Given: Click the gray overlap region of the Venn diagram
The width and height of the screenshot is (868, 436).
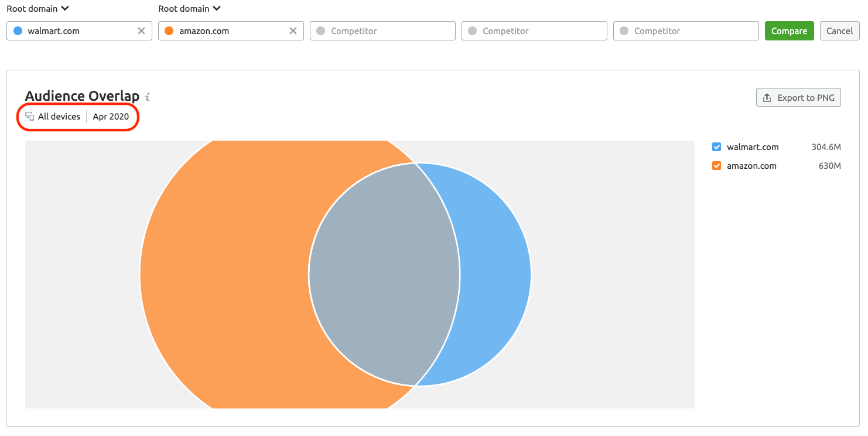Looking at the screenshot, I should 384,274.
